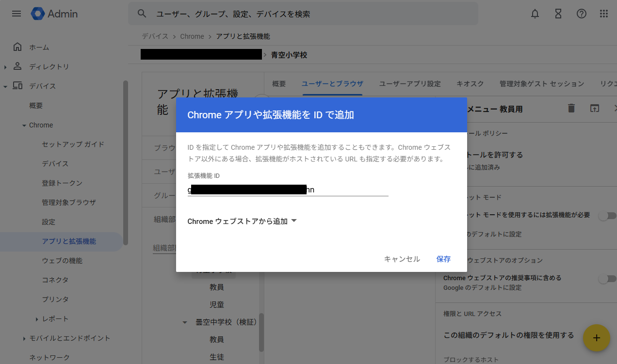The width and height of the screenshot is (617, 364).
Task: Open the Google apps grid
Action: pyautogui.click(x=604, y=14)
